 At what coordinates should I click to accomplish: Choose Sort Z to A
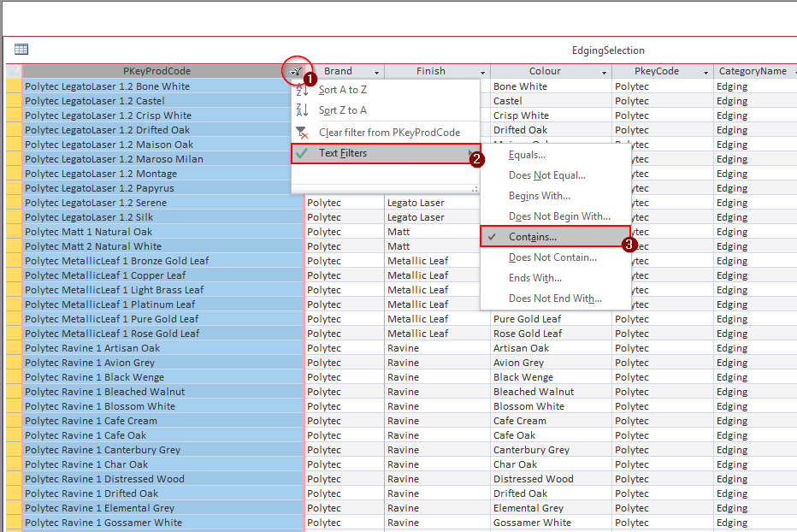(386, 109)
